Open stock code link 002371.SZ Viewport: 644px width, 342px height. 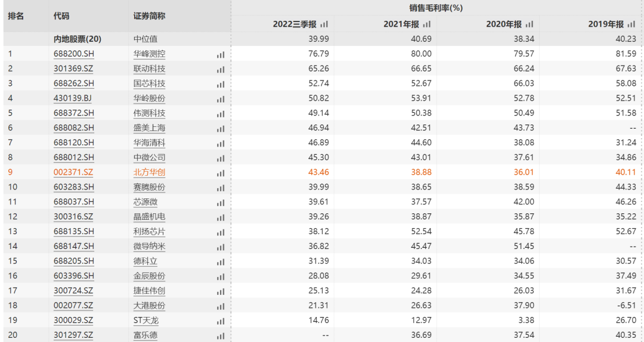[73, 172]
